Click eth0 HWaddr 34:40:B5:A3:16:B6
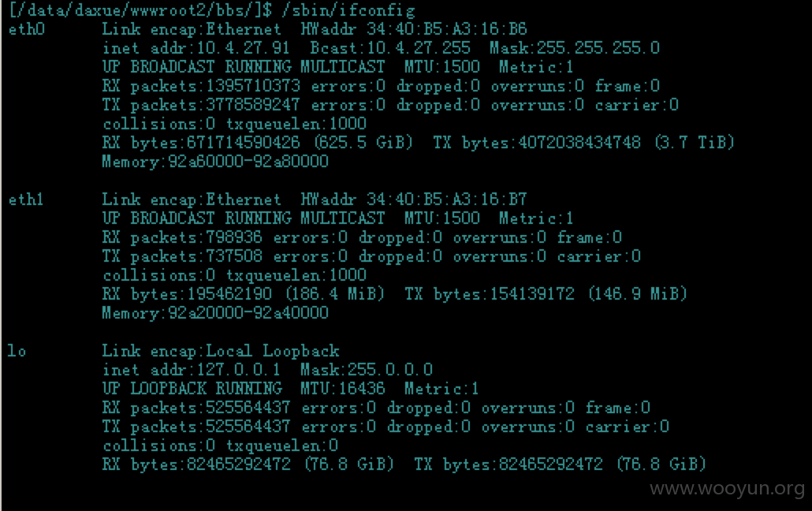This screenshot has height=511, width=812. tap(414, 29)
